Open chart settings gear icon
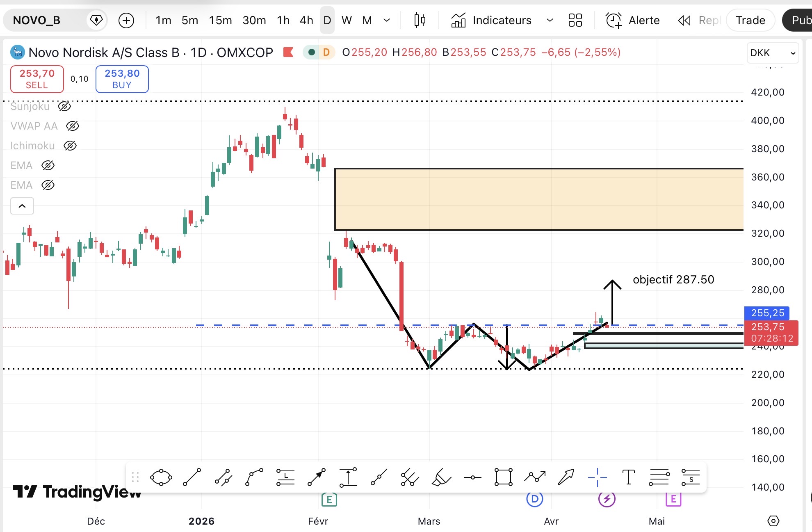The height and width of the screenshot is (532, 812). click(773, 521)
